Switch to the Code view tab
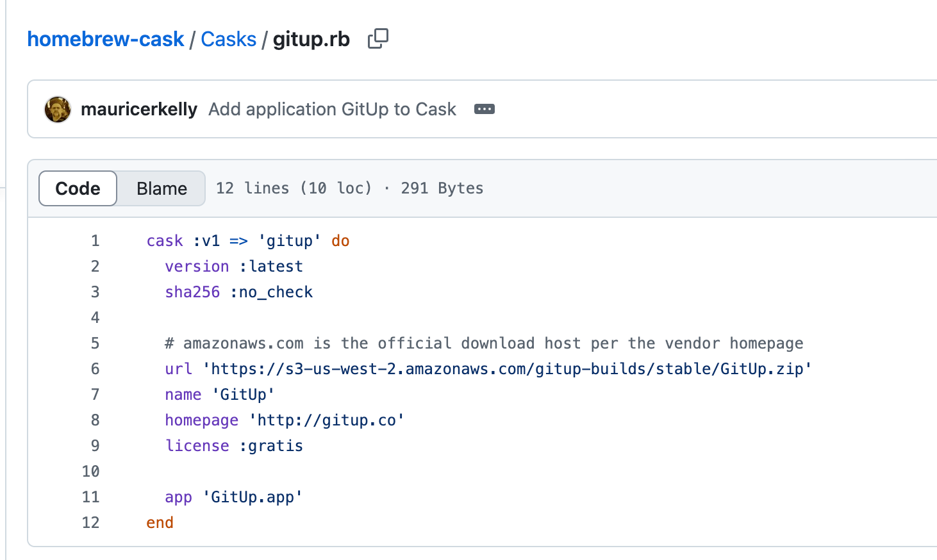Screen dimensions: 937x560 click(x=78, y=188)
